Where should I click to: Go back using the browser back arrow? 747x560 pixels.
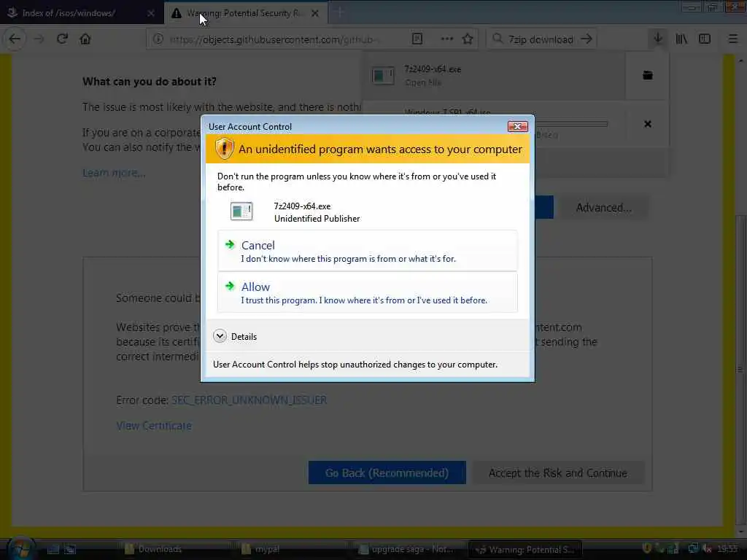coord(15,39)
